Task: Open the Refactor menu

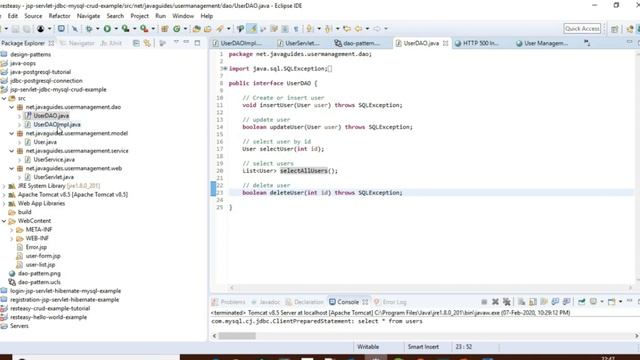Action: pyautogui.click(x=60, y=16)
